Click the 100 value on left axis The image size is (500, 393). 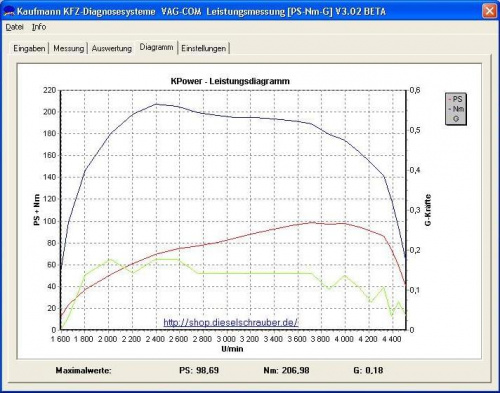coord(49,221)
